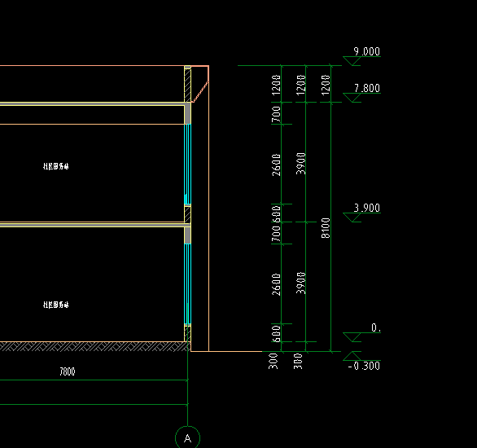477x448 pixels.
Task: Pick the 7800 horizontal dimension text
Action: pos(68,371)
